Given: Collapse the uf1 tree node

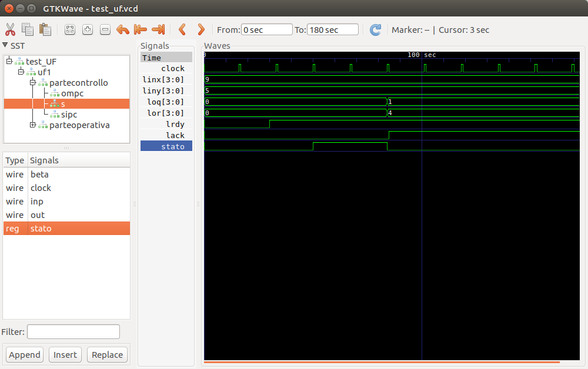Looking at the screenshot, I should [x=21, y=72].
